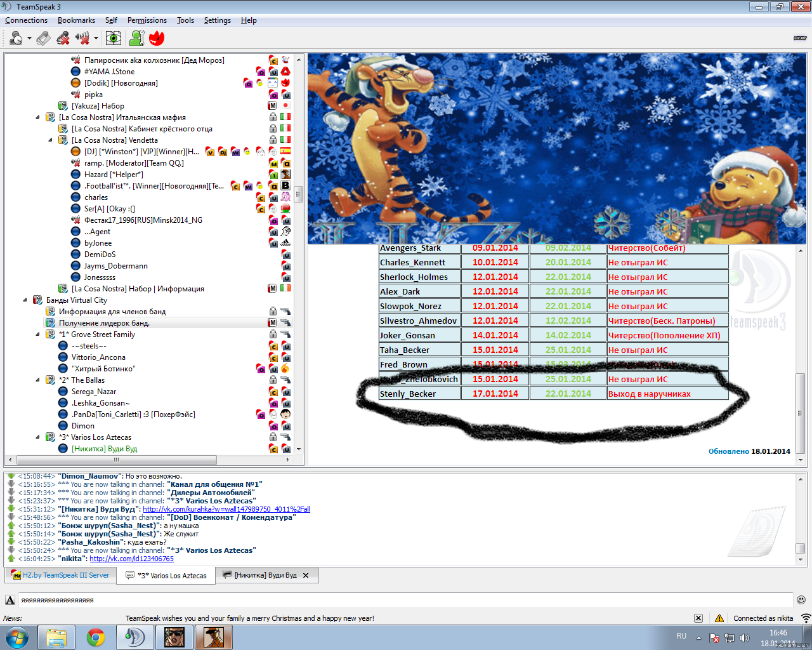Toggle subscribe to all channels eye

114,39
